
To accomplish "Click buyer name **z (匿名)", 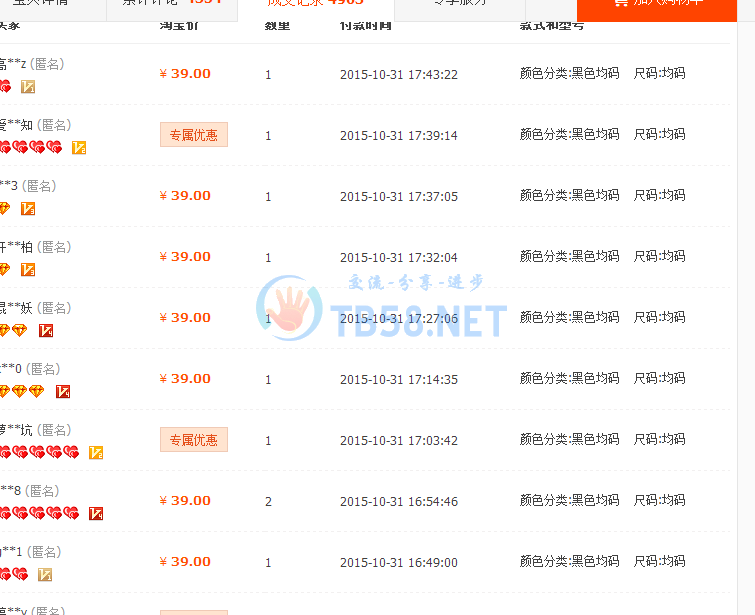I will click(32, 64).
